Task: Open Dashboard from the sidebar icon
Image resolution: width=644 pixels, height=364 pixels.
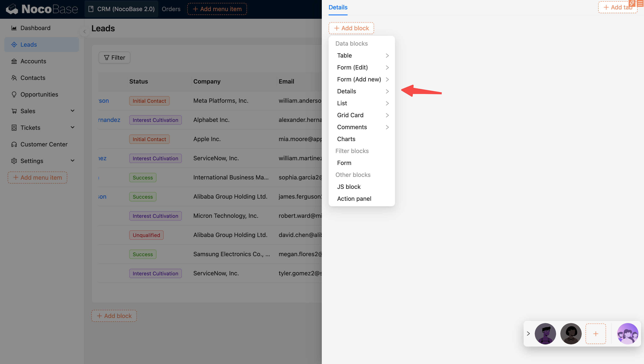Action: click(14, 28)
